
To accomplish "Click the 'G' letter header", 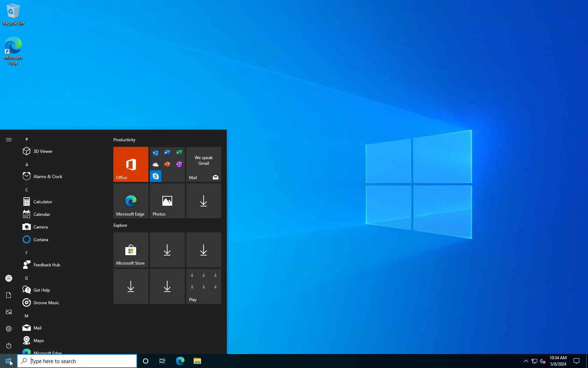I will point(27,278).
